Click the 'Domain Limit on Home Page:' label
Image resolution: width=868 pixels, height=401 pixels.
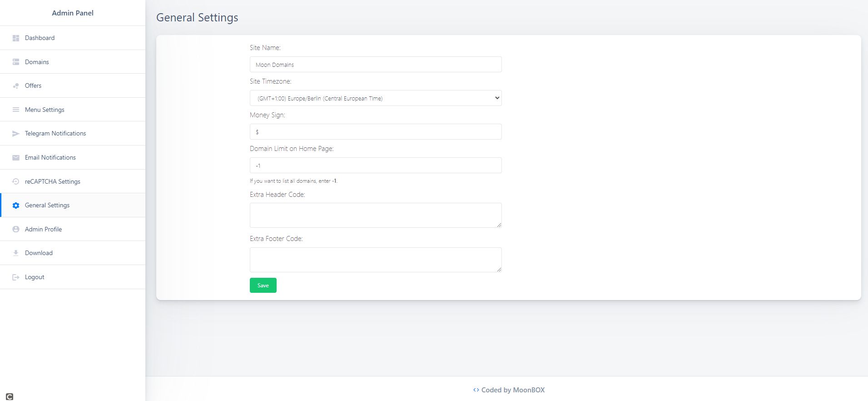tap(292, 149)
